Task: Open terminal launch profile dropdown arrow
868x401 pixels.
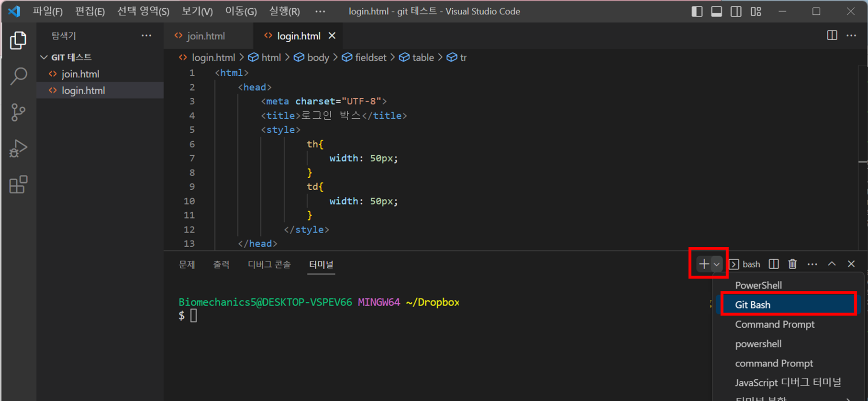Action: coord(716,264)
